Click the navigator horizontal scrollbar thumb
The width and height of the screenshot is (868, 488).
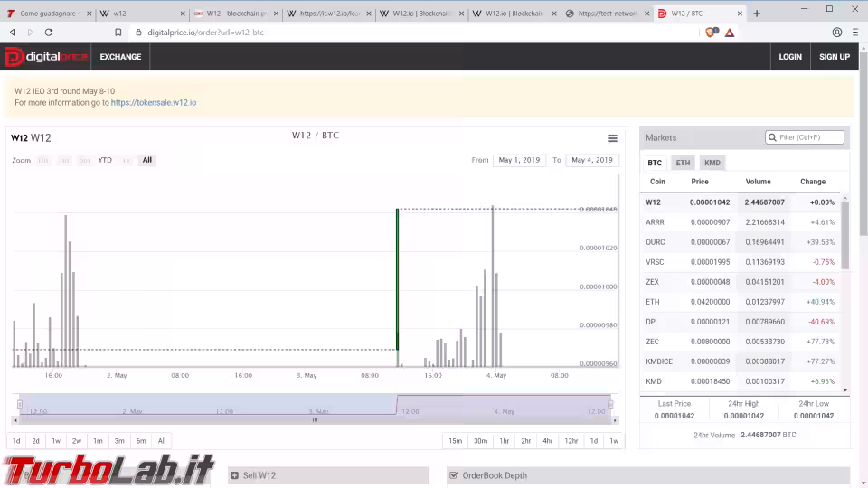pos(315,420)
